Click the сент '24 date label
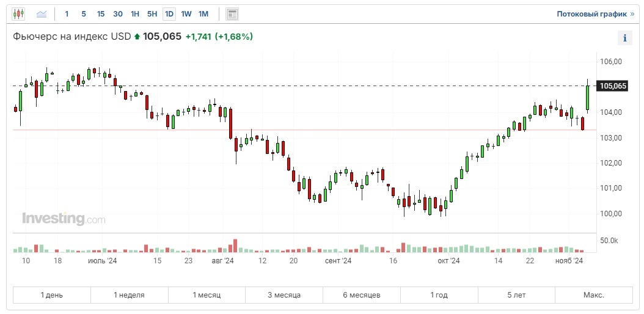The image size is (644, 314). [338, 261]
